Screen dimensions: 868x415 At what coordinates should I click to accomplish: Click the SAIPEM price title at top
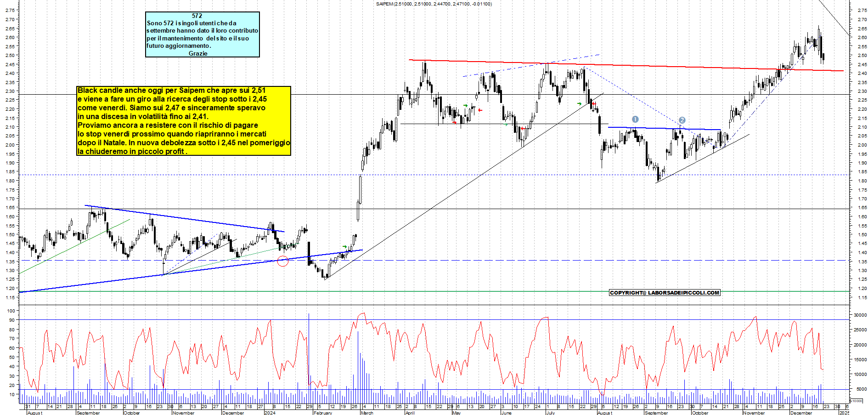(x=434, y=4)
